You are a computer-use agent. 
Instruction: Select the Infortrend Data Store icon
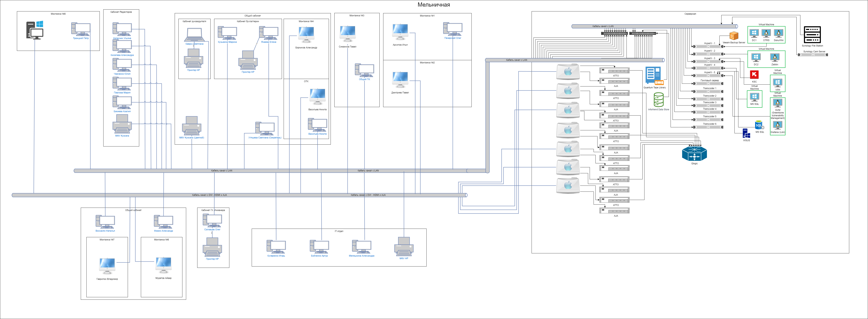658,100
